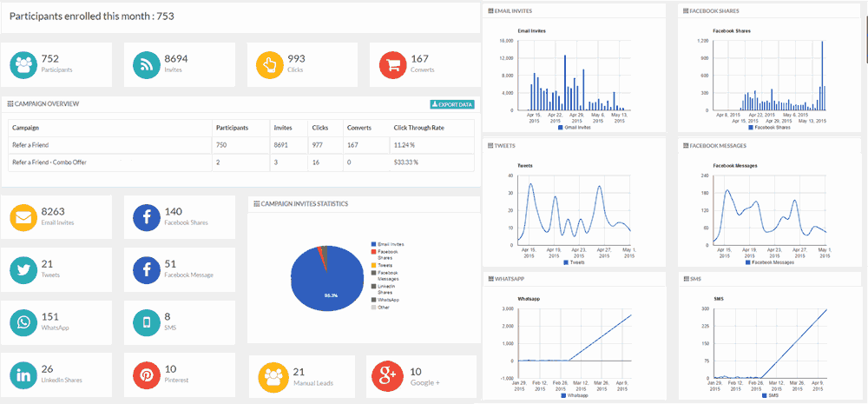Image resolution: width=868 pixels, height=404 pixels.
Task: Click the '8694' Invites count
Action: [x=176, y=58]
